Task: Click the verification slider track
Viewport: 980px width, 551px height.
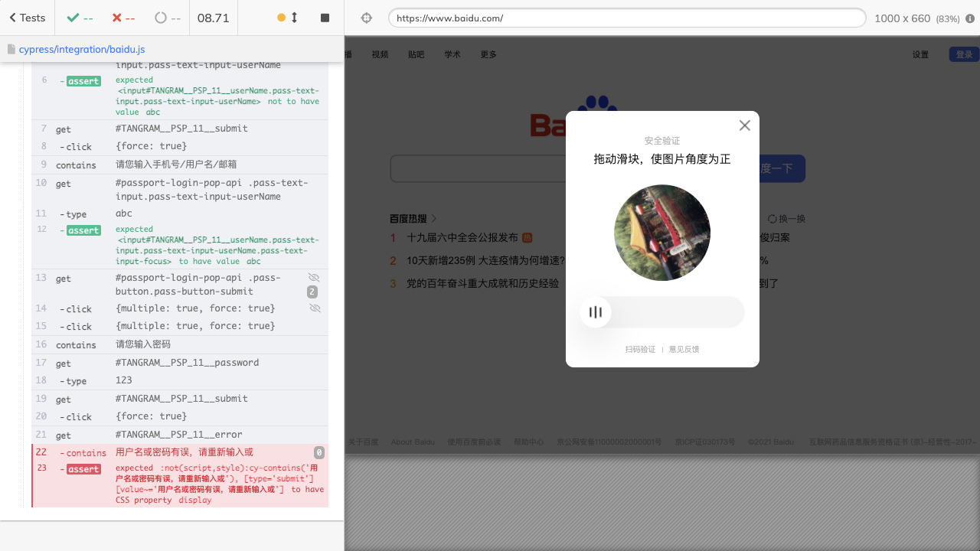Action: point(662,312)
